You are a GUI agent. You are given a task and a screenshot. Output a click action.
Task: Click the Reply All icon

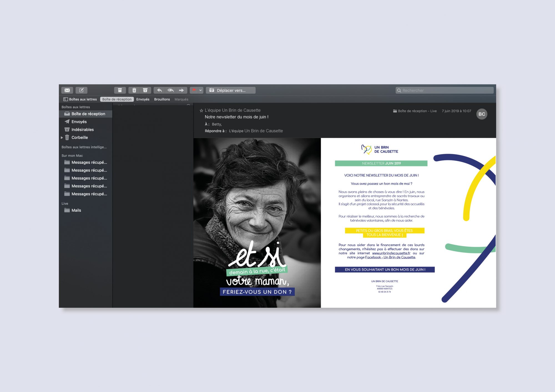click(x=170, y=90)
